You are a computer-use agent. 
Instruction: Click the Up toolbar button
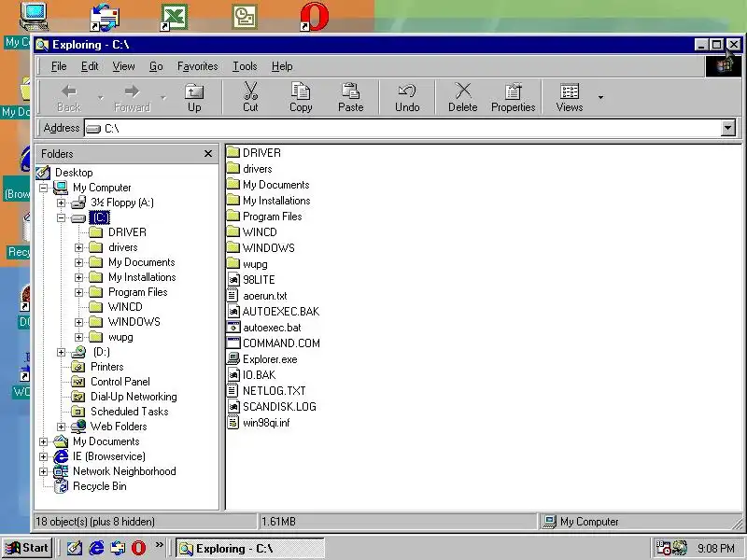[194, 98]
